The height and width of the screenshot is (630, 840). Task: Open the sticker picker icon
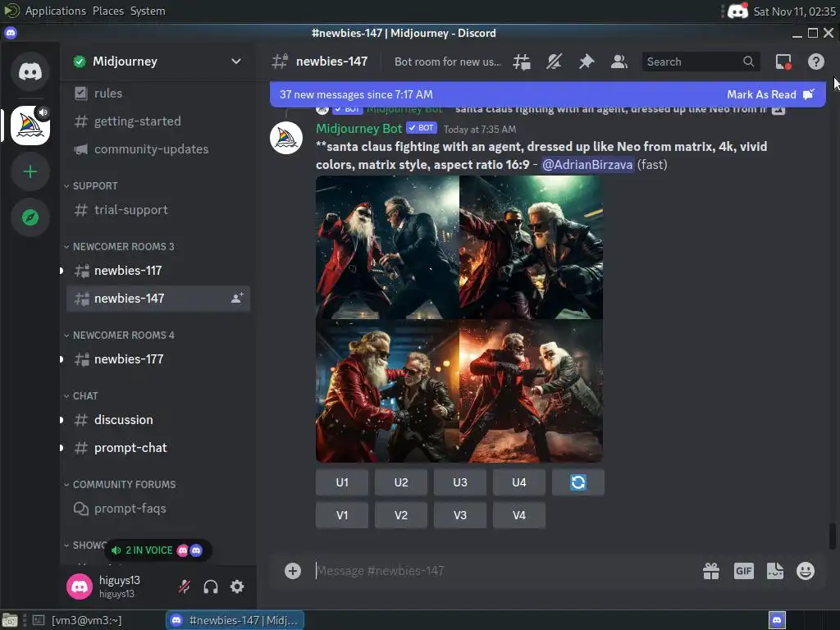775,571
